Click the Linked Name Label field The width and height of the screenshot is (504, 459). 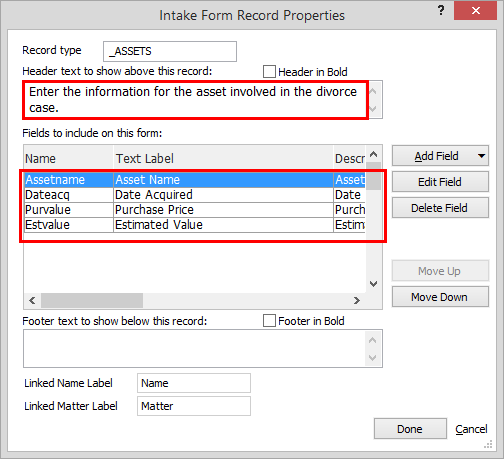pyautogui.click(x=194, y=383)
